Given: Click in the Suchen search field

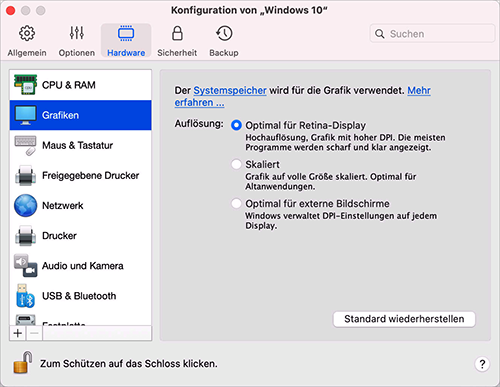Looking at the screenshot, I should 432,34.
